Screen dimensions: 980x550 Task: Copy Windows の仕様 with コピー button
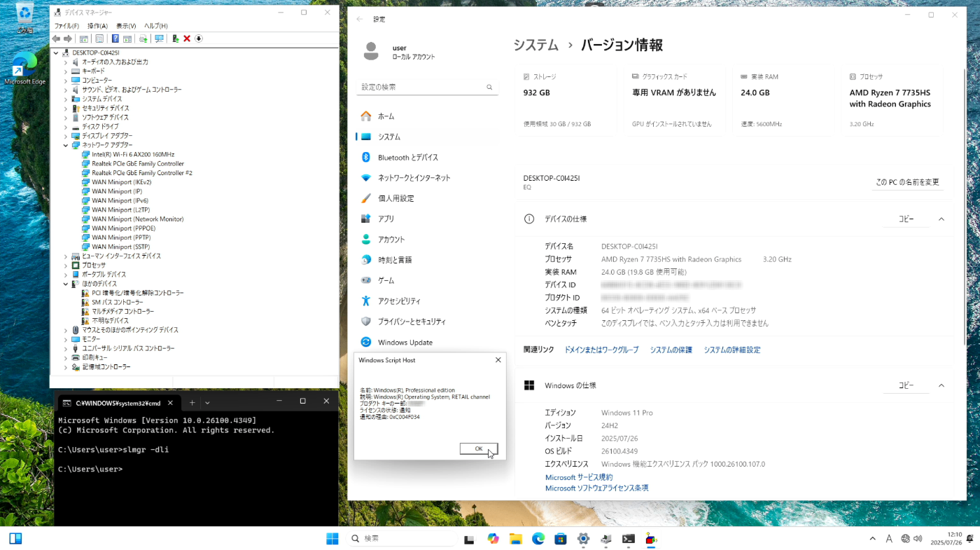click(906, 385)
